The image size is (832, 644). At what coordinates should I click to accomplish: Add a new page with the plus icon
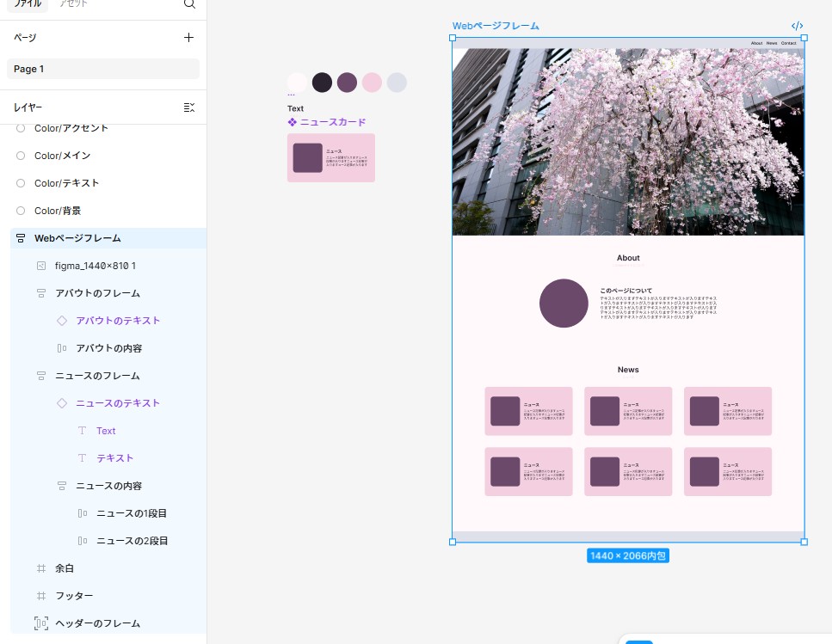point(189,38)
